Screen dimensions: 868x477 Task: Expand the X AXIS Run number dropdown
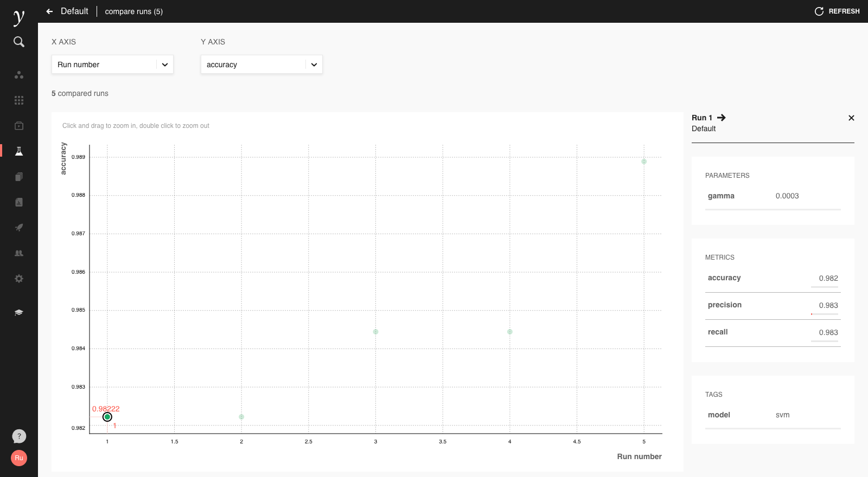click(112, 65)
